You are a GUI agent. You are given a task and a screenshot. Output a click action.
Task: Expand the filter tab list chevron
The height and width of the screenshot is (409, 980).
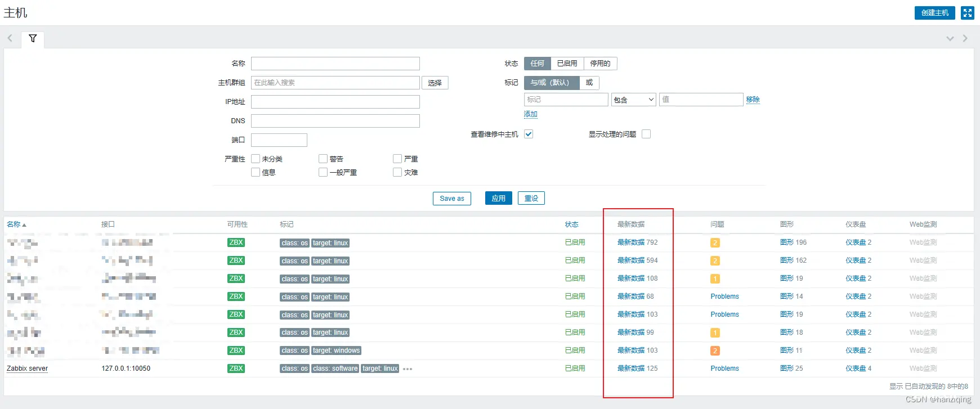(x=950, y=38)
